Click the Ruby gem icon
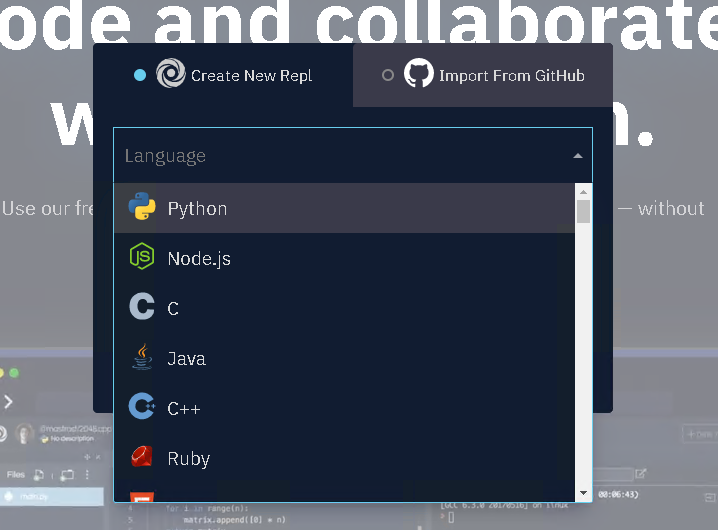Image resolution: width=718 pixels, height=530 pixels. [142, 456]
